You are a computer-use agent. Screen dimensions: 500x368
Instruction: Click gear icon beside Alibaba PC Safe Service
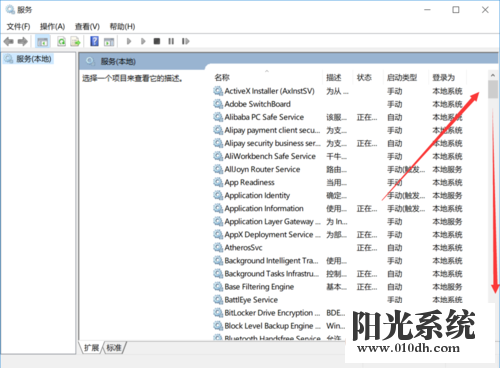218,117
